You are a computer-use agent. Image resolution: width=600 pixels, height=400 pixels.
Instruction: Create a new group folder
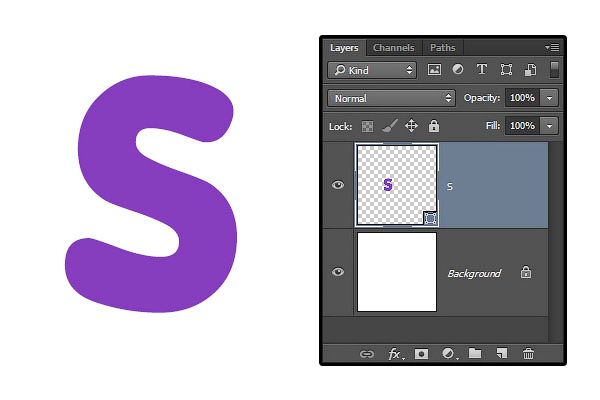(475, 353)
